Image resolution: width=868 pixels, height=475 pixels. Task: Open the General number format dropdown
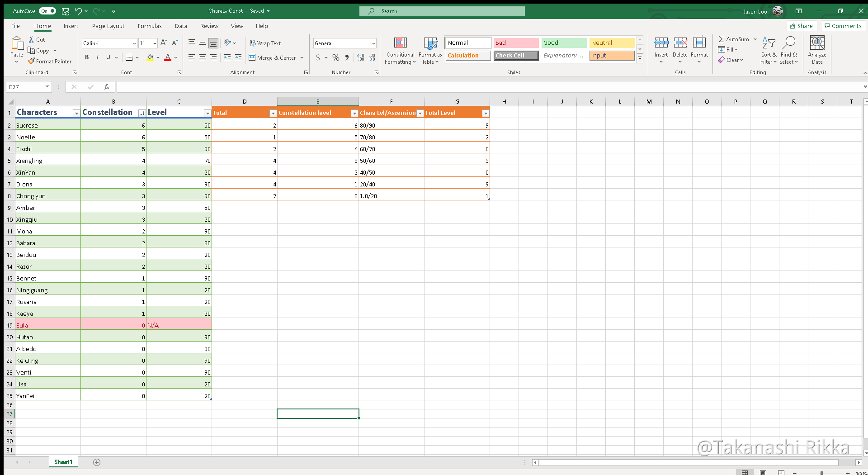coord(373,43)
